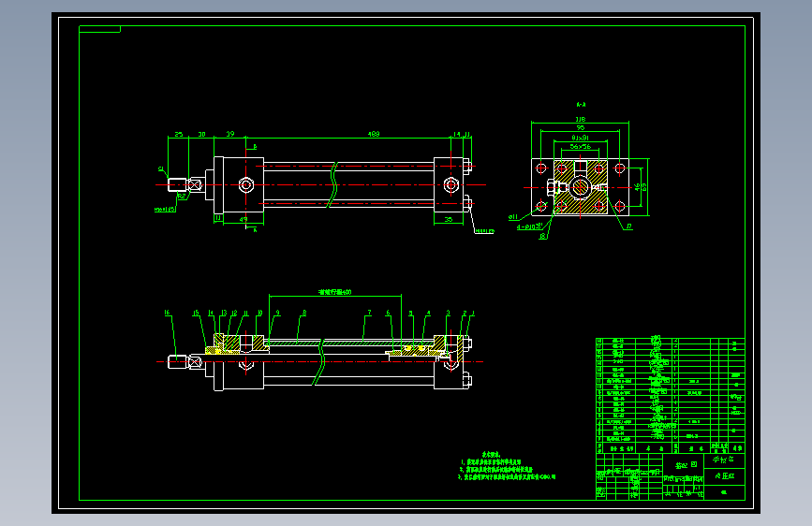
Task: Select the 35 dimension under the end cap
Action: coord(449,220)
